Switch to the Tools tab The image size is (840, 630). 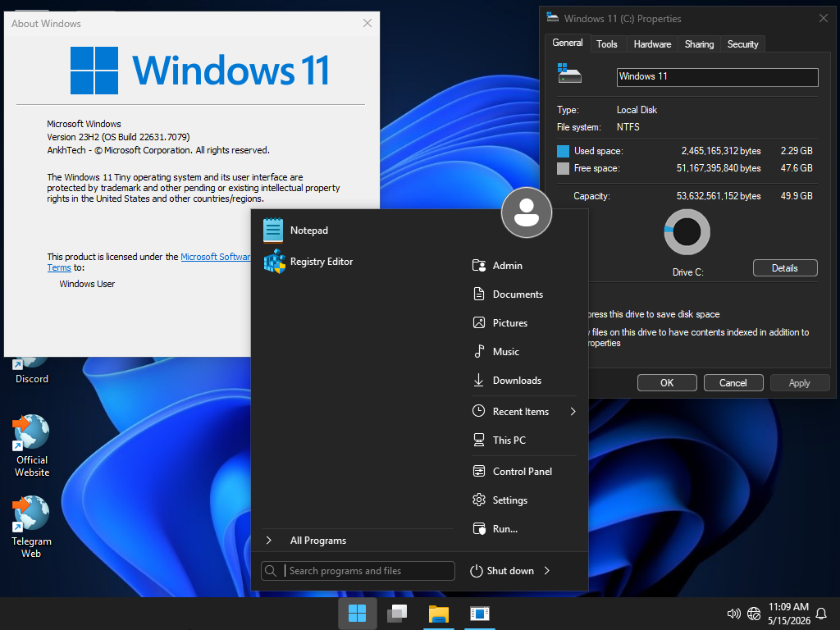point(607,44)
